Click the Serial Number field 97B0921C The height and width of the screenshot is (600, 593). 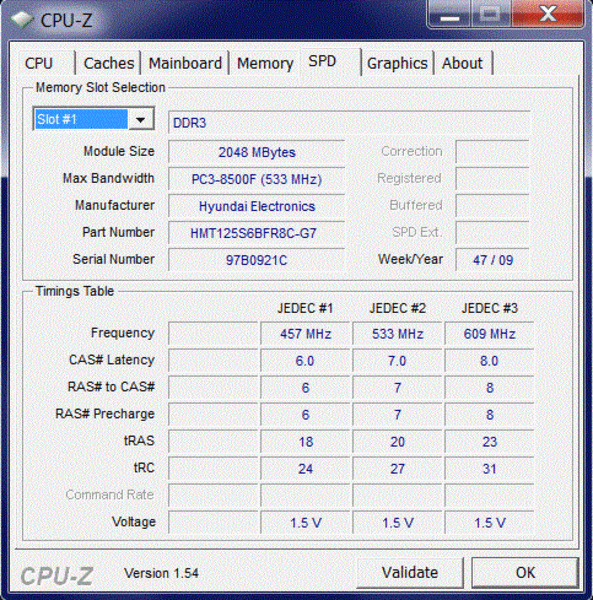click(x=256, y=260)
